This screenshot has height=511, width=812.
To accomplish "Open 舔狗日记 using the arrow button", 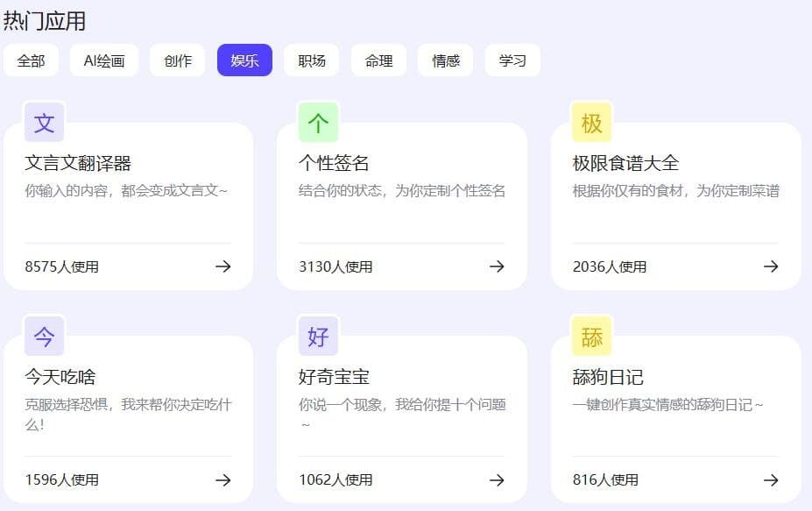I will pyautogui.click(x=771, y=479).
